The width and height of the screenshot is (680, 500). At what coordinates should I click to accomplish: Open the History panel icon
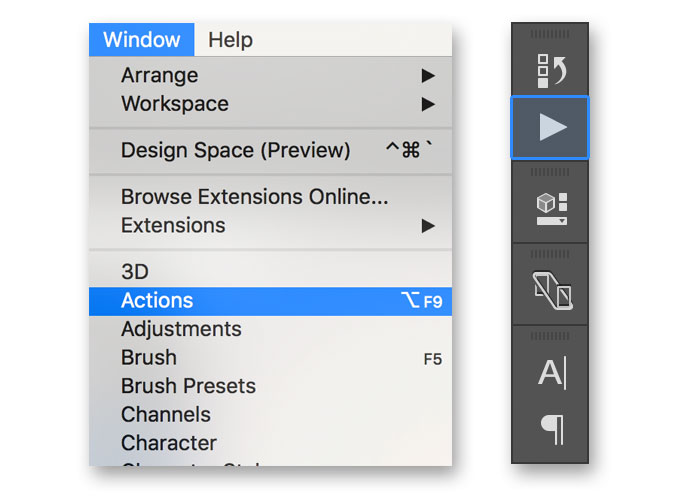tap(550, 71)
